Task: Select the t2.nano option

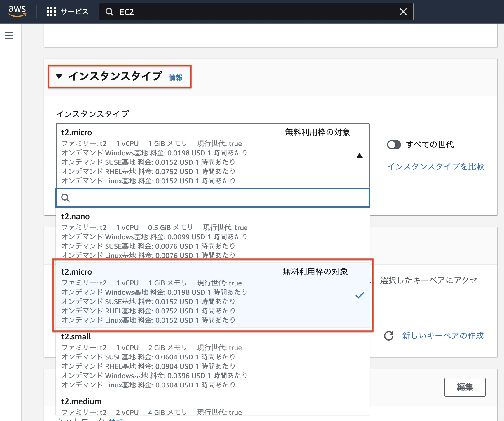Action: tap(213, 235)
